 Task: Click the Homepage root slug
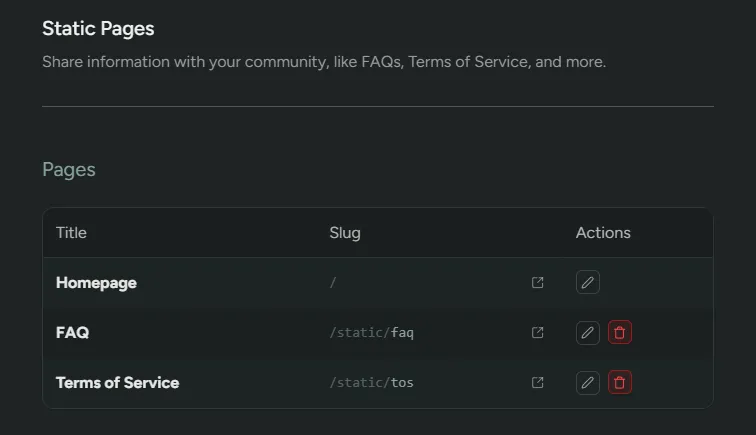(x=333, y=283)
